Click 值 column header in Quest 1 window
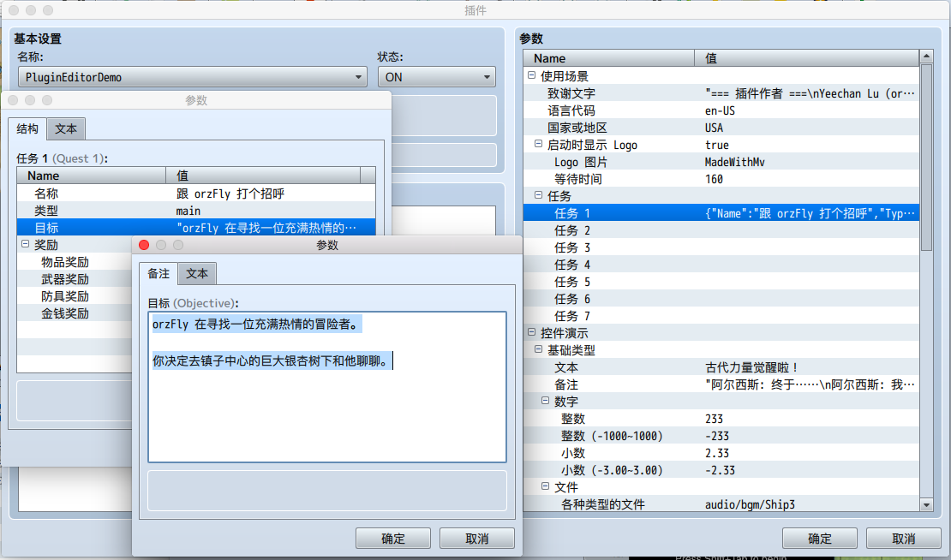Viewport: 951px width, 560px height. tap(263, 176)
